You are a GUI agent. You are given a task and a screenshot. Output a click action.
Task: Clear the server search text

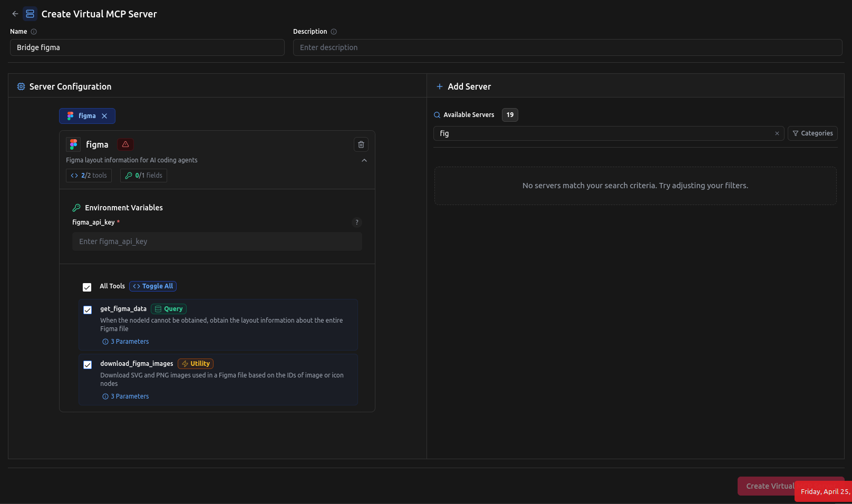click(777, 133)
